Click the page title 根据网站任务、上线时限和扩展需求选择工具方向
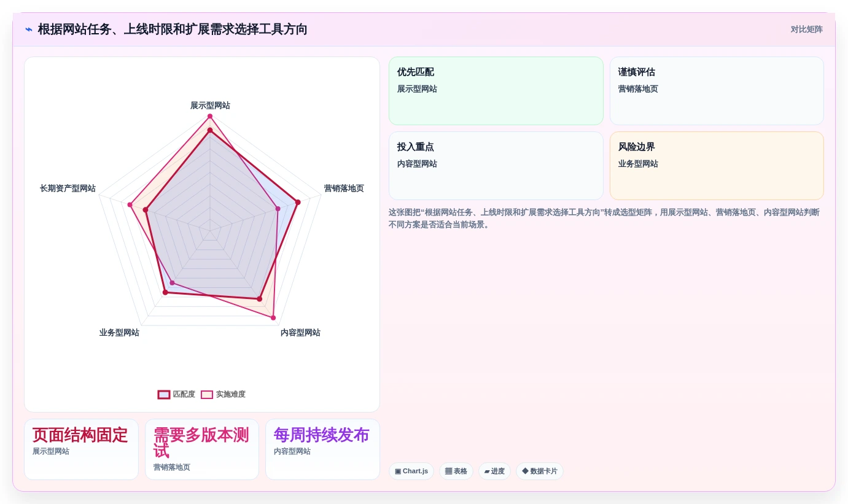Image resolution: width=848 pixels, height=504 pixels. 173,29
